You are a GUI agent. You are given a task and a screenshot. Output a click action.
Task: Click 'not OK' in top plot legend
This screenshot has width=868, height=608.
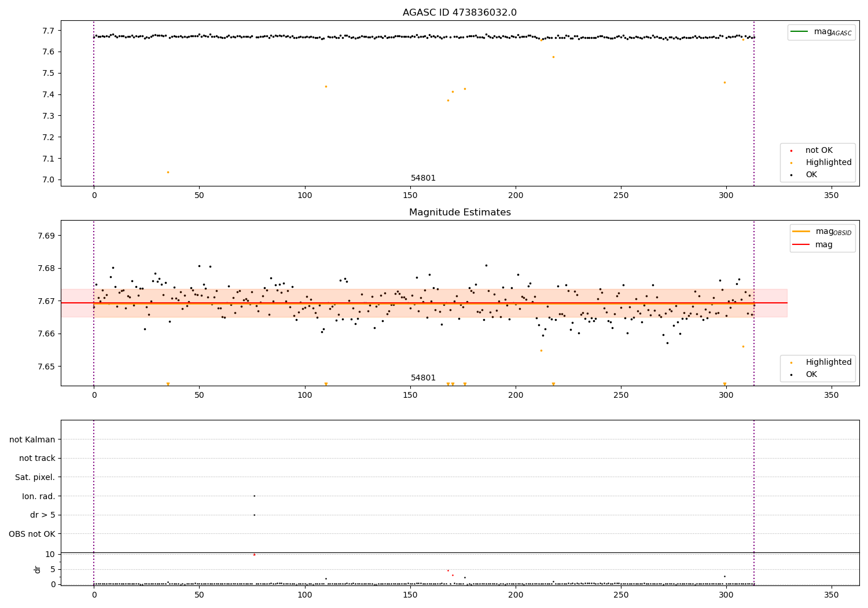(819, 151)
